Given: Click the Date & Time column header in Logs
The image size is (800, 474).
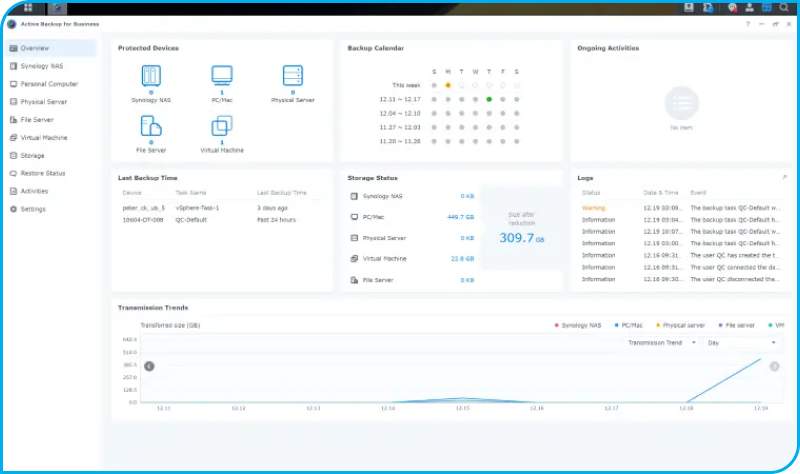Looking at the screenshot, I should [x=661, y=193].
